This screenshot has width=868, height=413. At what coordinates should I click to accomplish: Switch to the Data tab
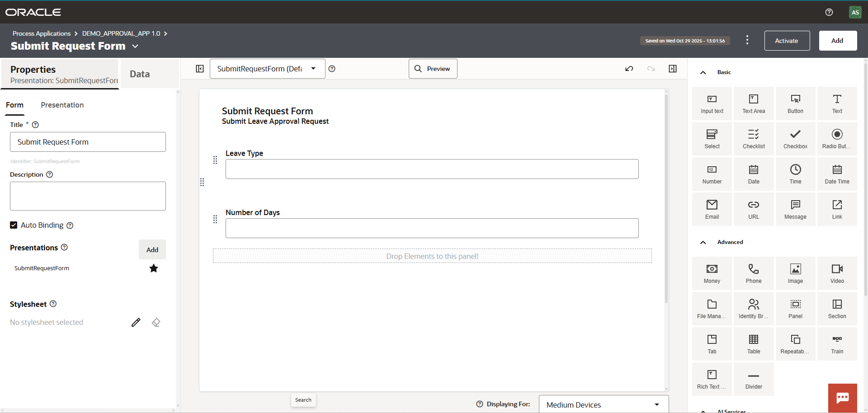(140, 74)
